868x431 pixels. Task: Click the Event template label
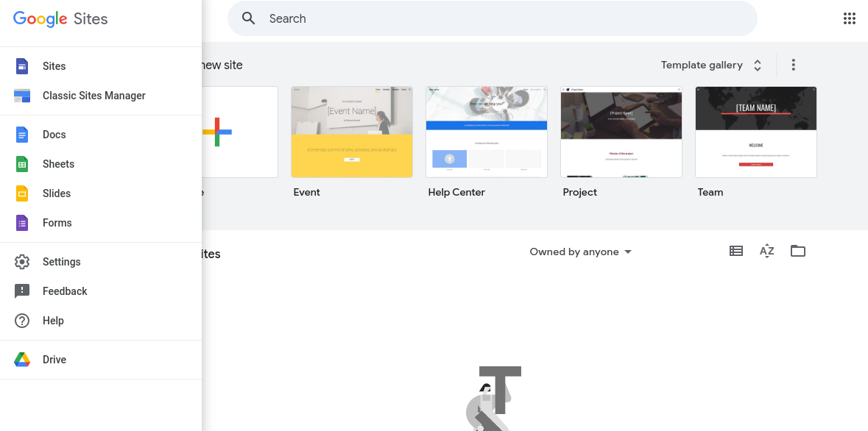tap(307, 192)
